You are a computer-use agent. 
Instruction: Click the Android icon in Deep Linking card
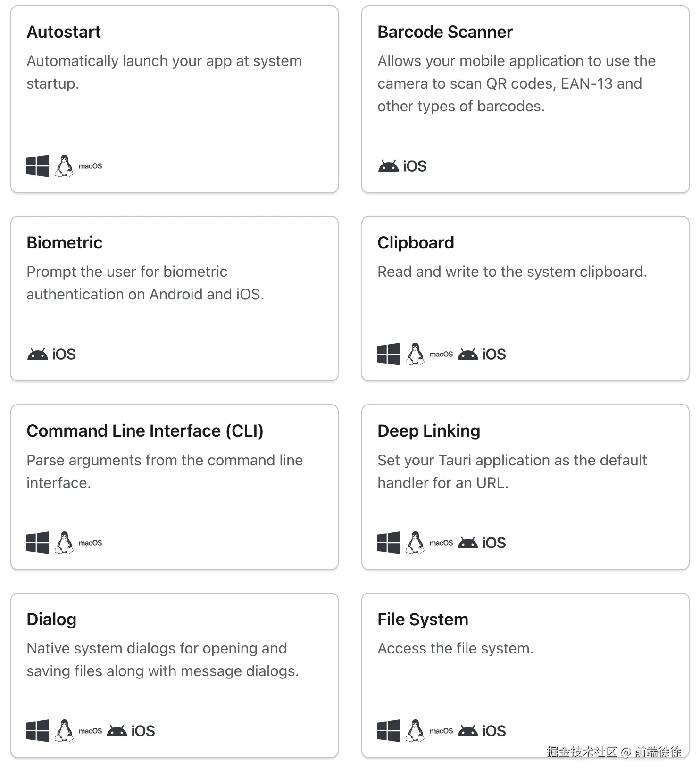point(467,543)
